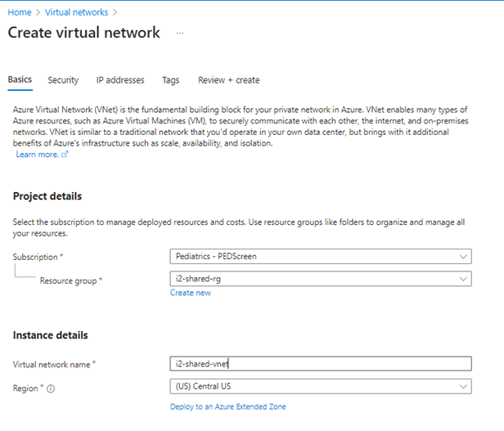Navigate to Home in the breadcrumb

coord(20,12)
